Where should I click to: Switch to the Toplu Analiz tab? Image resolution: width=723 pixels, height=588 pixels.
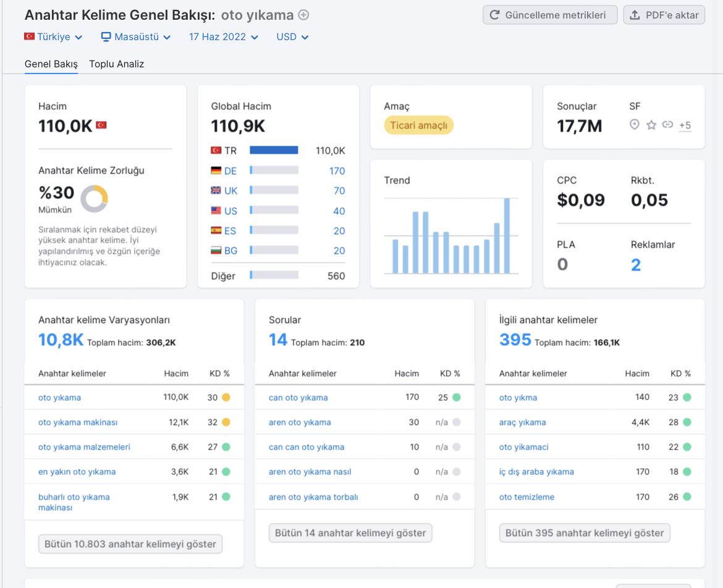[117, 64]
